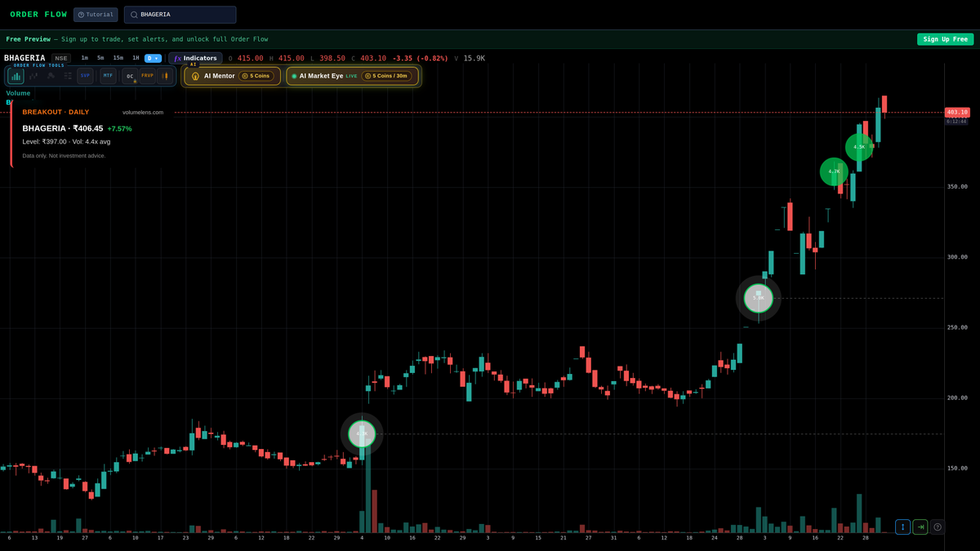
Task: Click the NSE exchange badge
Action: pyautogui.click(x=61, y=58)
